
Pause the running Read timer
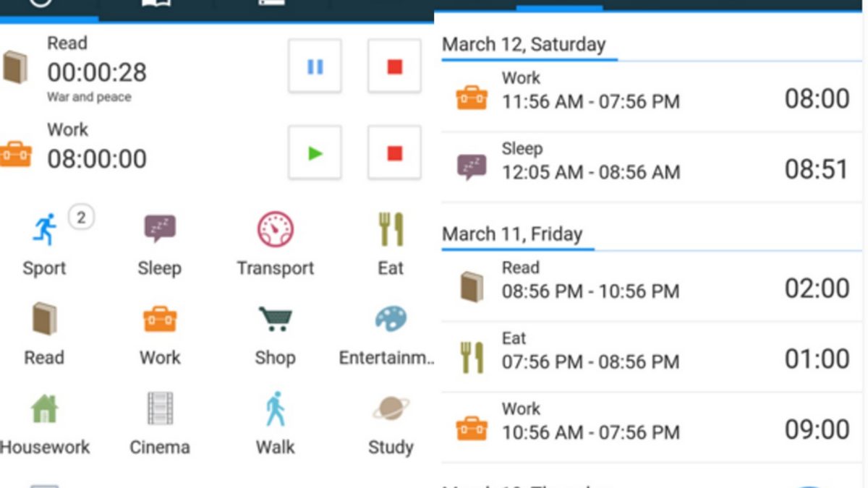click(315, 67)
